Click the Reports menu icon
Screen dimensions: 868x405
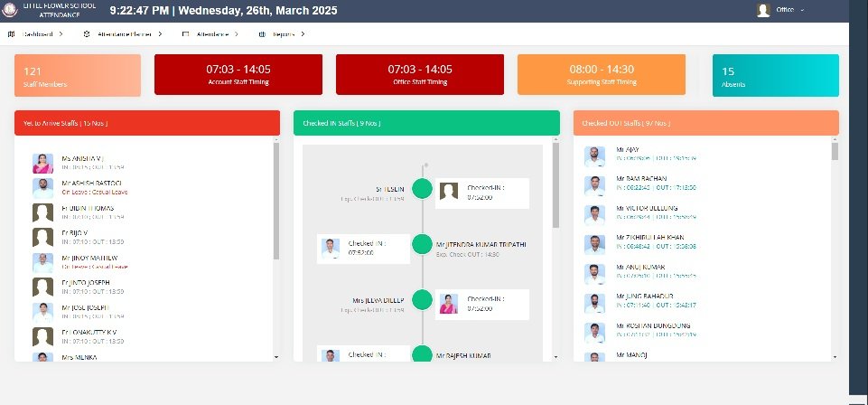[x=262, y=34]
